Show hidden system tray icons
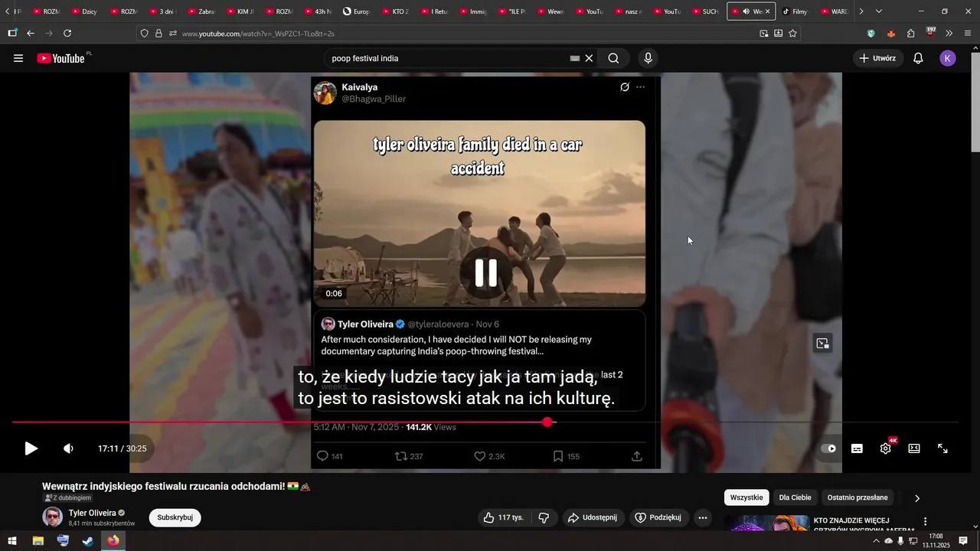 [876, 541]
